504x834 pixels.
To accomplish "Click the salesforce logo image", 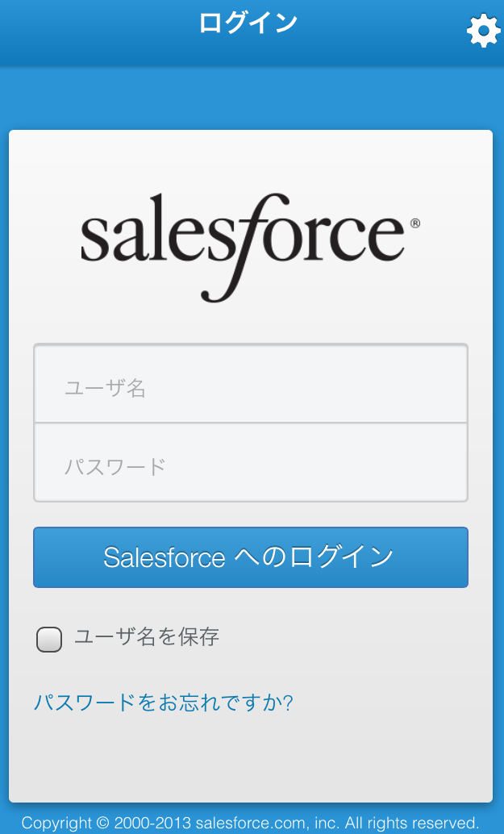I will [250, 248].
